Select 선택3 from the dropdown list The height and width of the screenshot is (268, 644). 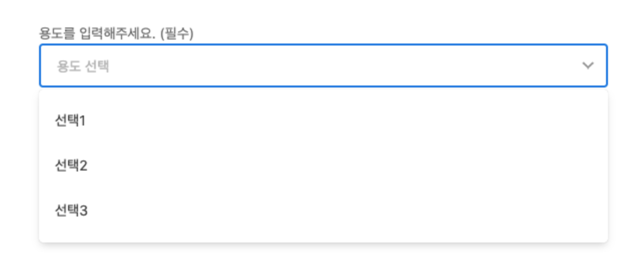coord(323,211)
